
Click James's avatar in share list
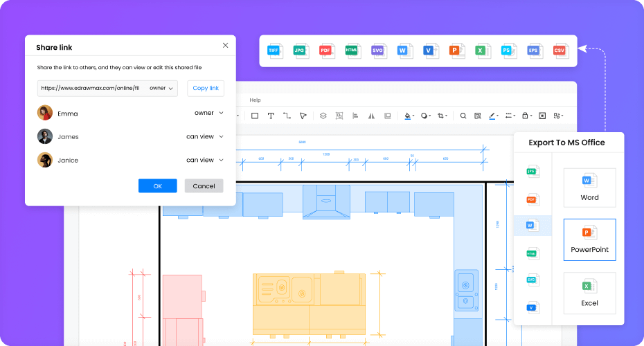(45, 136)
